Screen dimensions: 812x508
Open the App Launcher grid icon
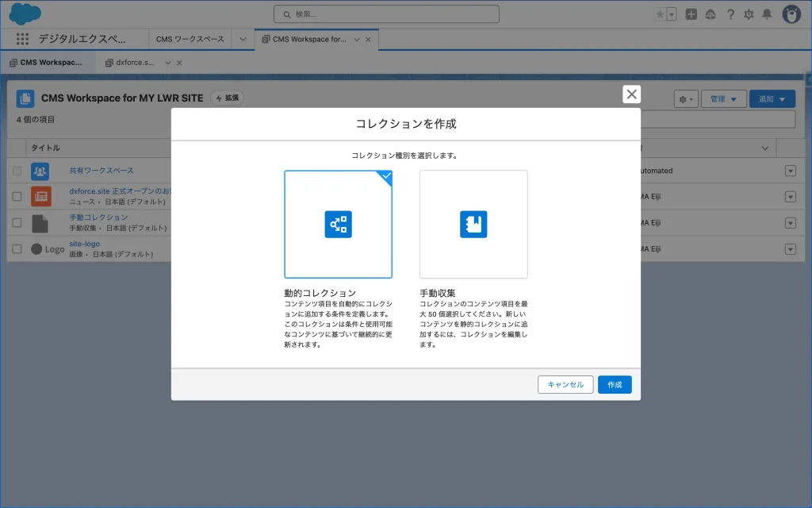point(22,39)
